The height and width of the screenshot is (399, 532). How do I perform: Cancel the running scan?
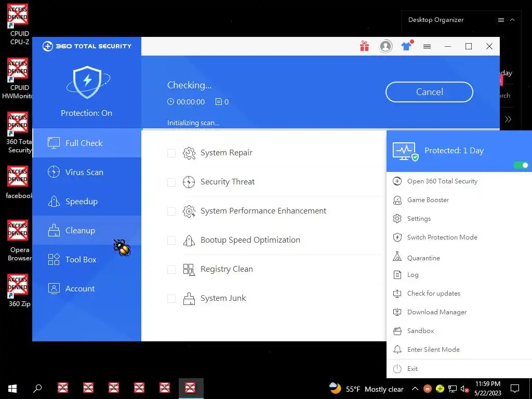pos(429,92)
